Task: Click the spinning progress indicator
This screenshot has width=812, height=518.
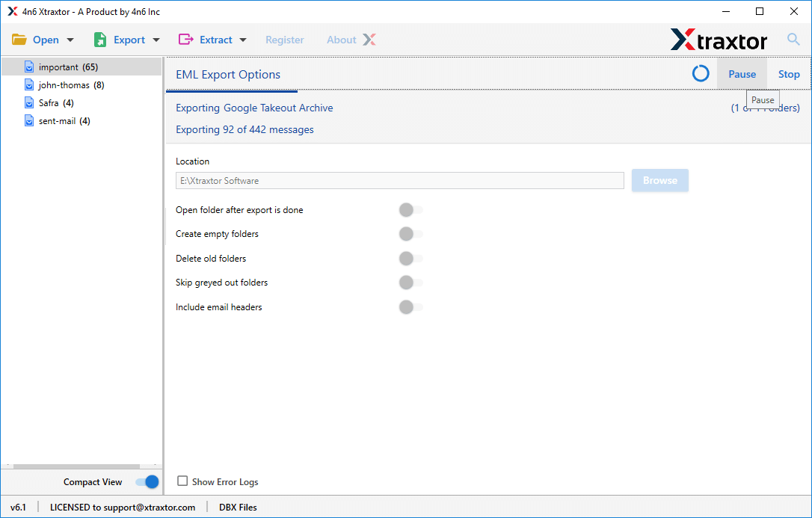Action: coord(701,73)
